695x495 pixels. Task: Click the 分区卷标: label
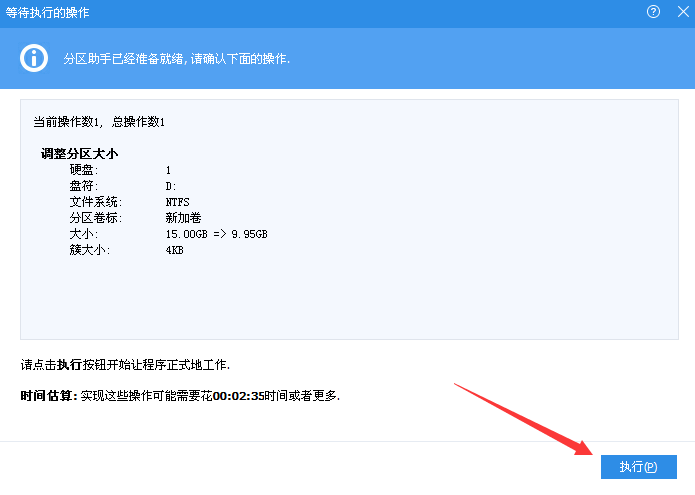[96, 218]
